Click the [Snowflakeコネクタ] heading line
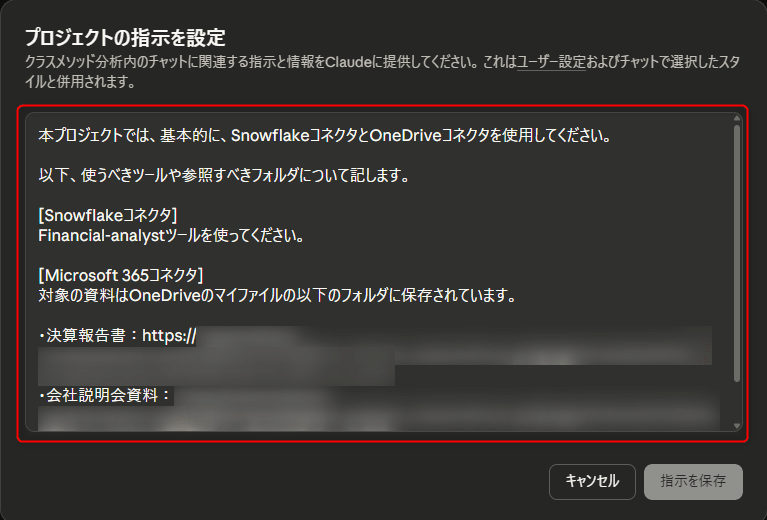 pos(108,215)
